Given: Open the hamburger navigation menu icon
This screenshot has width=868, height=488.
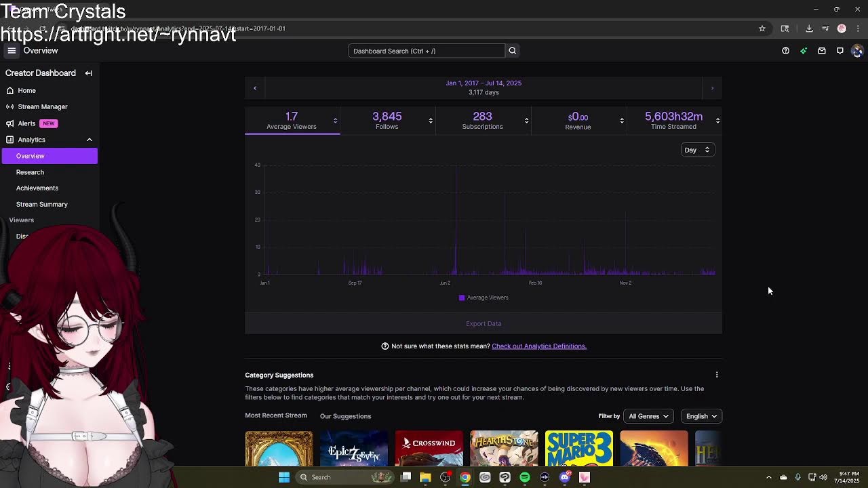Looking at the screenshot, I should (12, 51).
